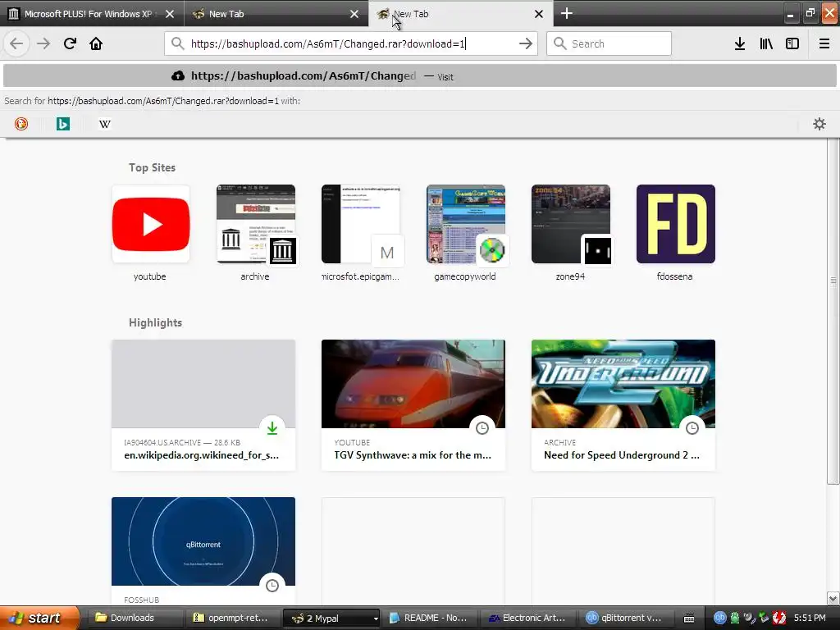Search with the Bing engine icon
Image resolution: width=840 pixels, height=630 pixels.
(63, 125)
